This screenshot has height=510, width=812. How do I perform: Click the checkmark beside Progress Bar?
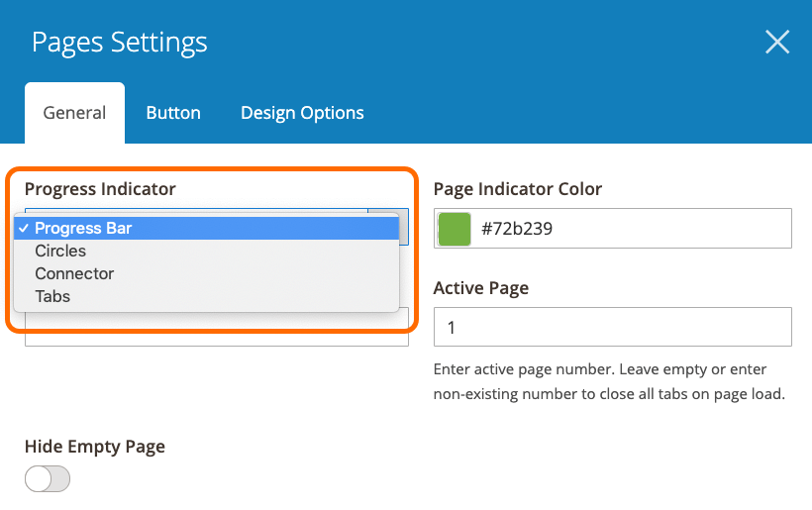[x=23, y=229]
